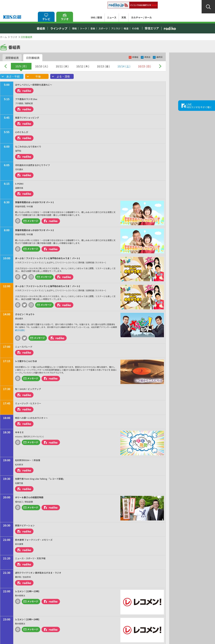Open globe icon for レコメン!(22時〜23時)
The image size is (215, 644).
point(18,602)
